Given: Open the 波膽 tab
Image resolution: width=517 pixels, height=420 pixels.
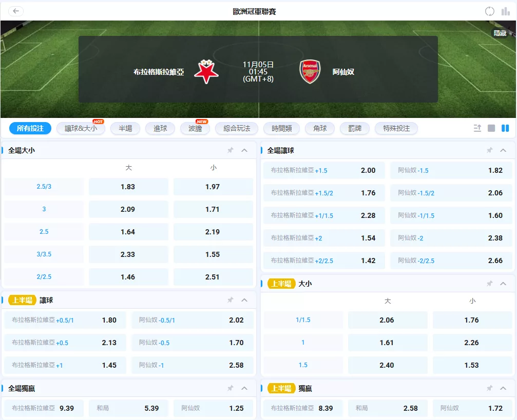Looking at the screenshot, I should 195,128.
